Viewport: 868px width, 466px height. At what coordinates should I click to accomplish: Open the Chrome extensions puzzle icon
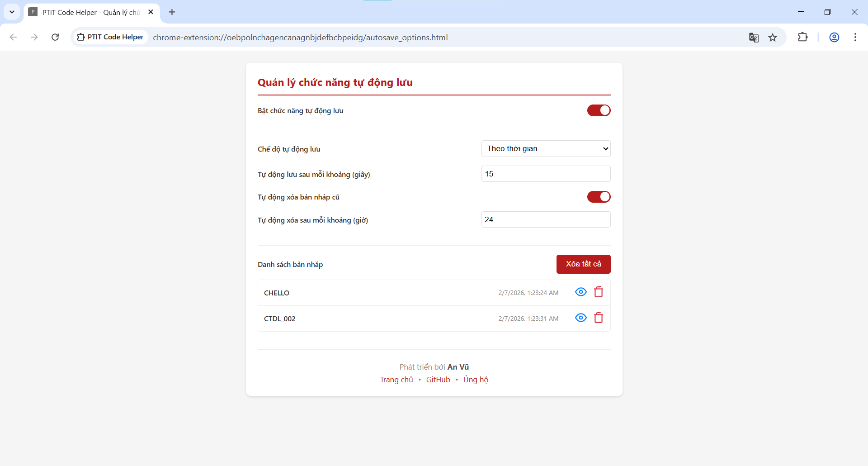coord(802,37)
